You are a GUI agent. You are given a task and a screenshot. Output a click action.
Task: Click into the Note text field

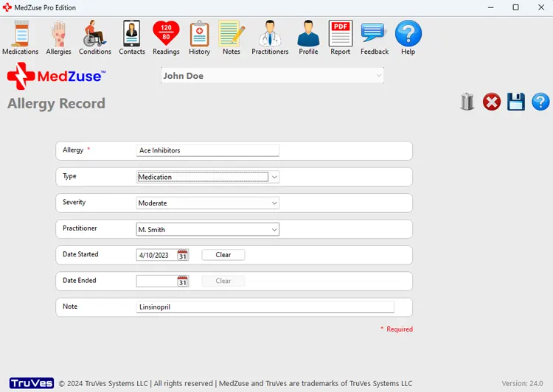265,307
